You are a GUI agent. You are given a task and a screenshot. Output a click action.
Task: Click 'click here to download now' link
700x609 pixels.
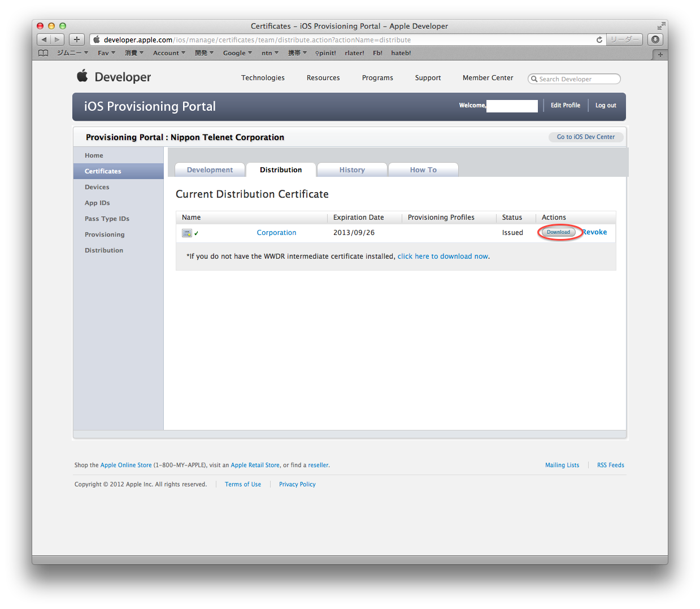(x=443, y=256)
